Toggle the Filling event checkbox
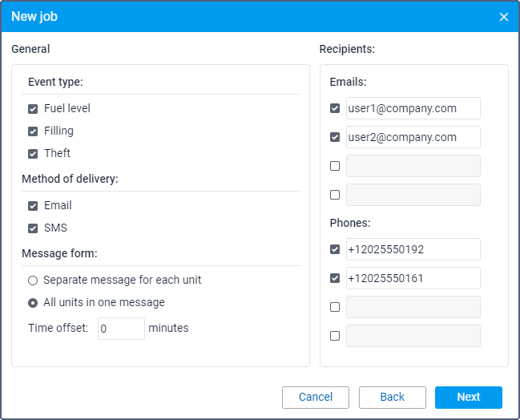 click(x=33, y=131)
